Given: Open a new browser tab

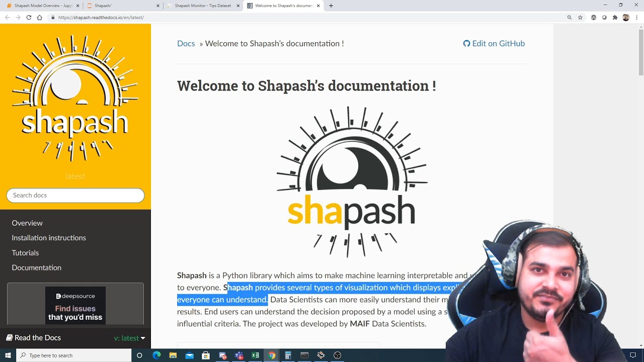Looking at the screenshot, I should click(331, 6).
